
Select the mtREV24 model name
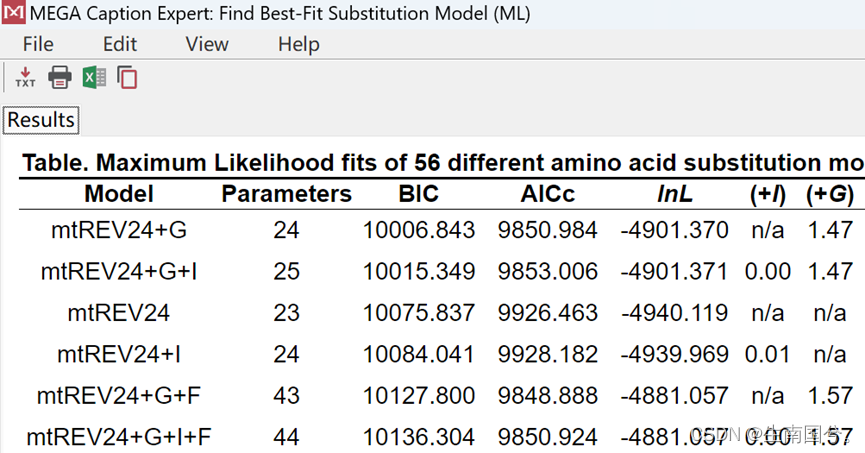tap(119, 313)
